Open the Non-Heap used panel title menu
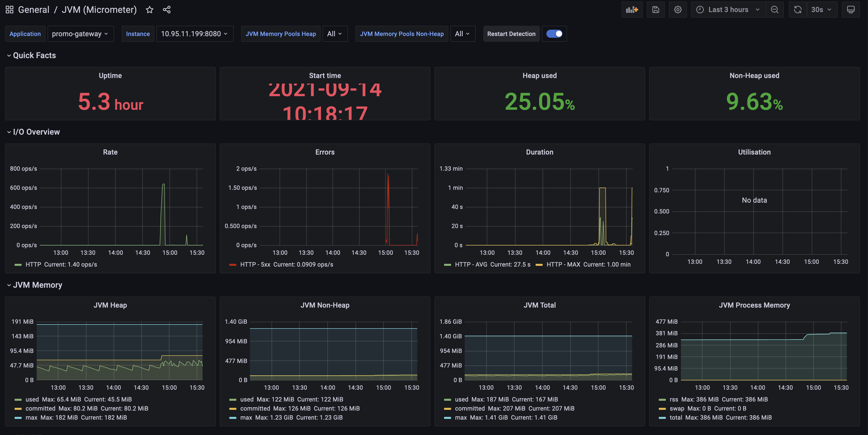Screen dimensions: 868x435 pos(754,76)
